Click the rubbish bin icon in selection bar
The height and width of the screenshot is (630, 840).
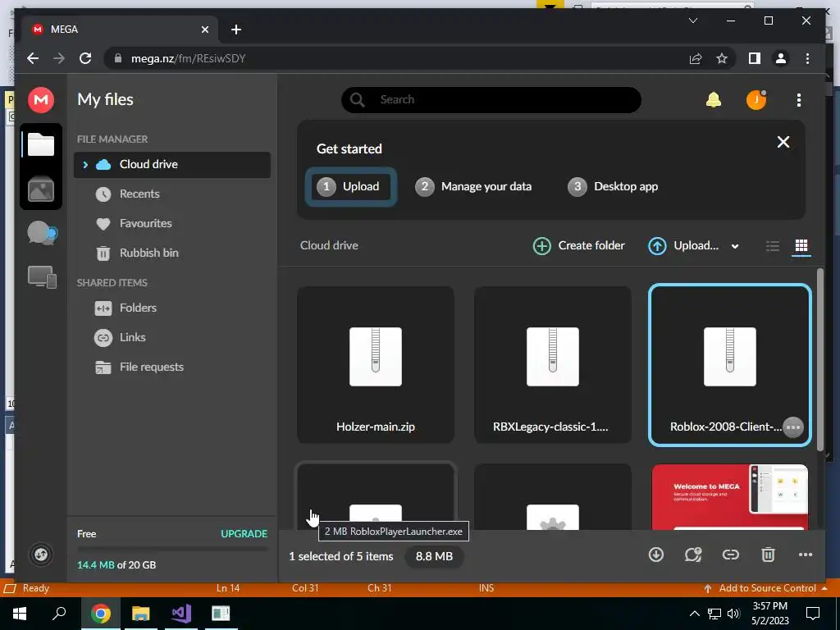[x=768, y=555]
